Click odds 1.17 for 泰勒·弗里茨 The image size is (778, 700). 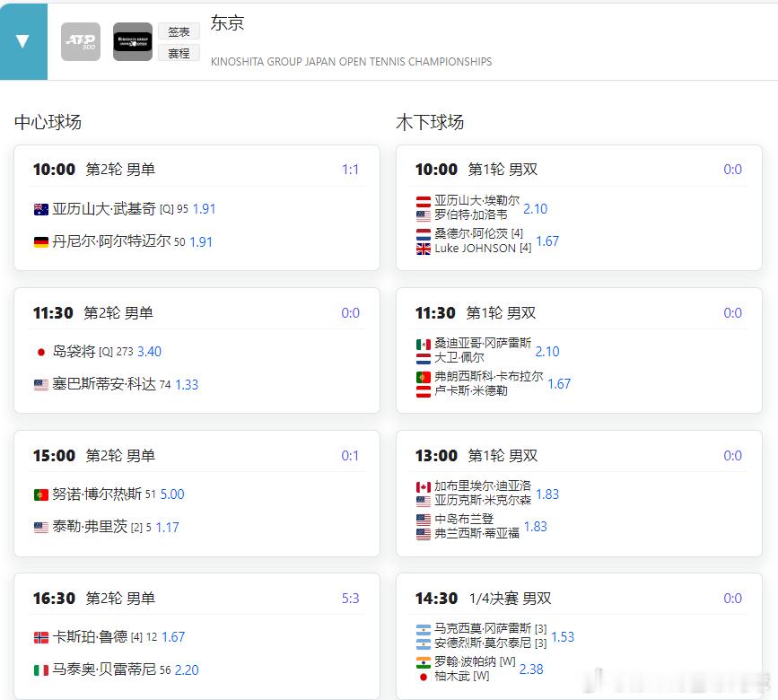tap(167, 528)
